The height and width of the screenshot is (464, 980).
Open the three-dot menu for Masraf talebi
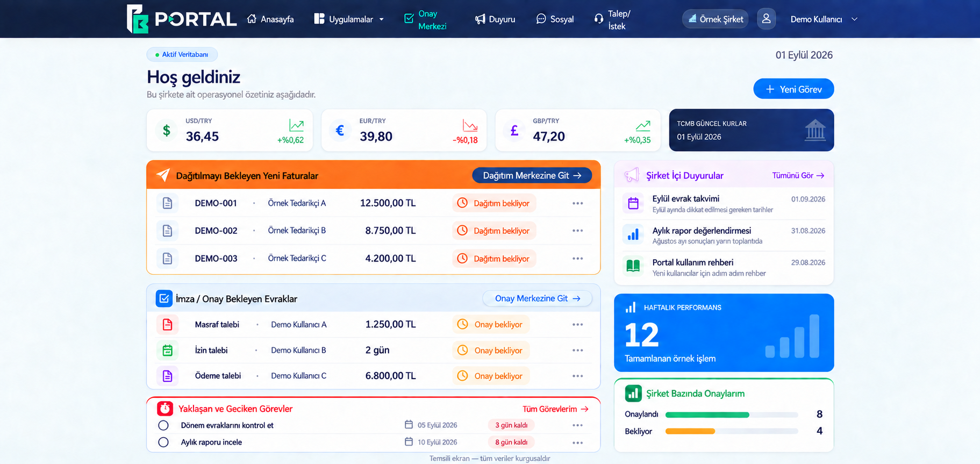click(x=578, y=325)
